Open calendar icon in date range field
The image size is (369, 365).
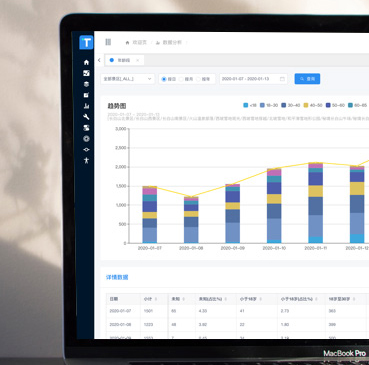(x=282, y=79)
